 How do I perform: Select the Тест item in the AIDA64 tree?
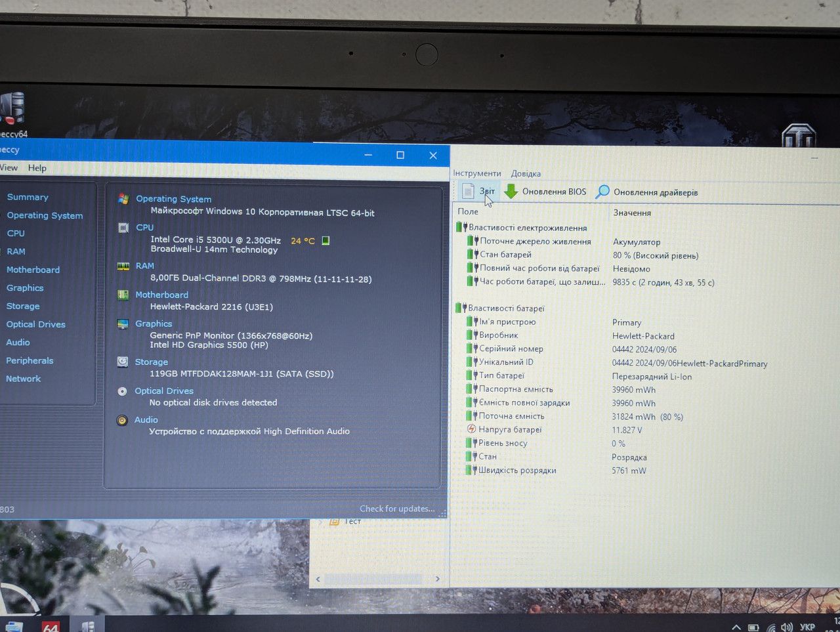click(x=352, y=521)
